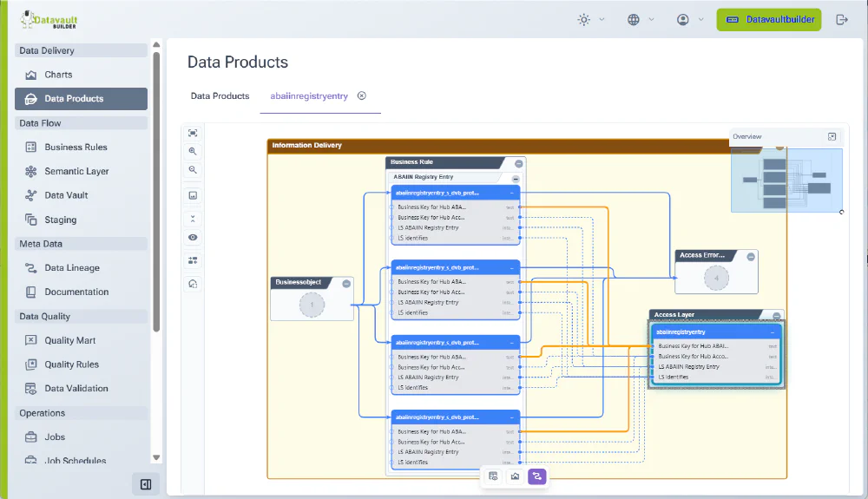Image resolution: width=868 pixels, height=499 pixels.
Task: Minimize the abaiinregistryentry node in Access Layer
Action: click(773, 332)
